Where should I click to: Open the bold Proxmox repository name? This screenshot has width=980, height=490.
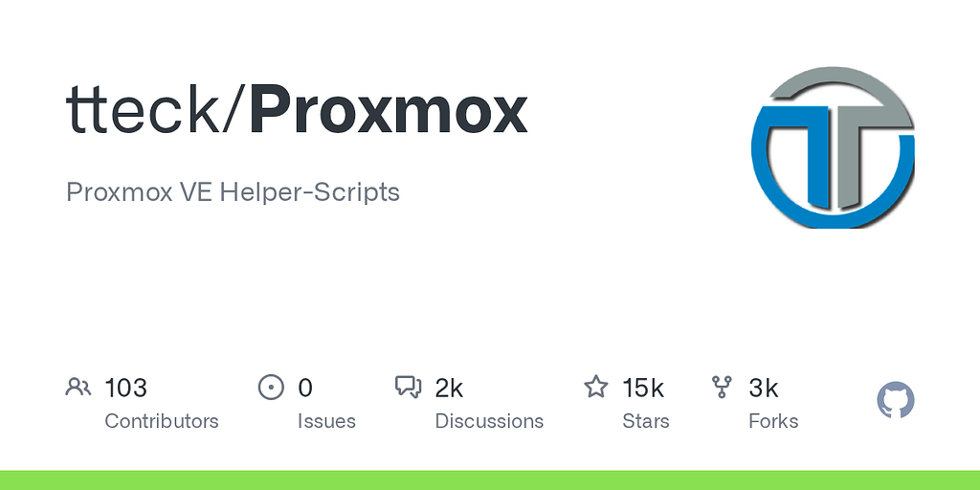tap(389, 110)
